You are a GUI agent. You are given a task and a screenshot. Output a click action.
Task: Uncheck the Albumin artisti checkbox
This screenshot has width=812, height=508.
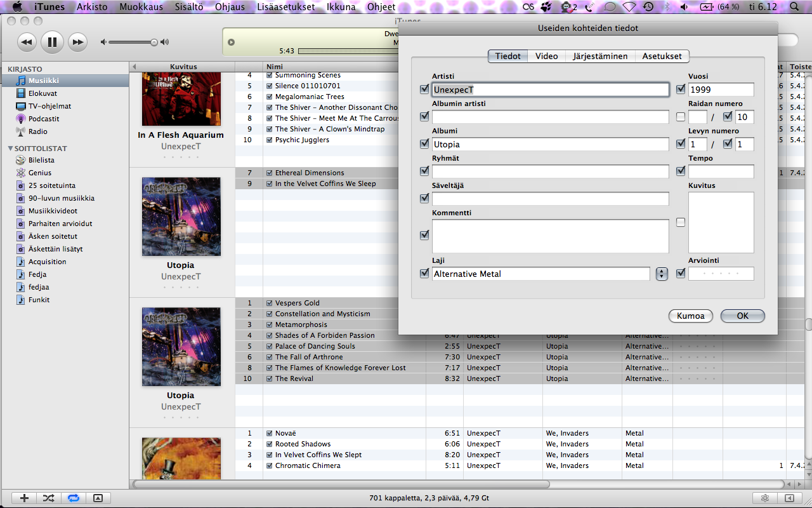(424, 117)
